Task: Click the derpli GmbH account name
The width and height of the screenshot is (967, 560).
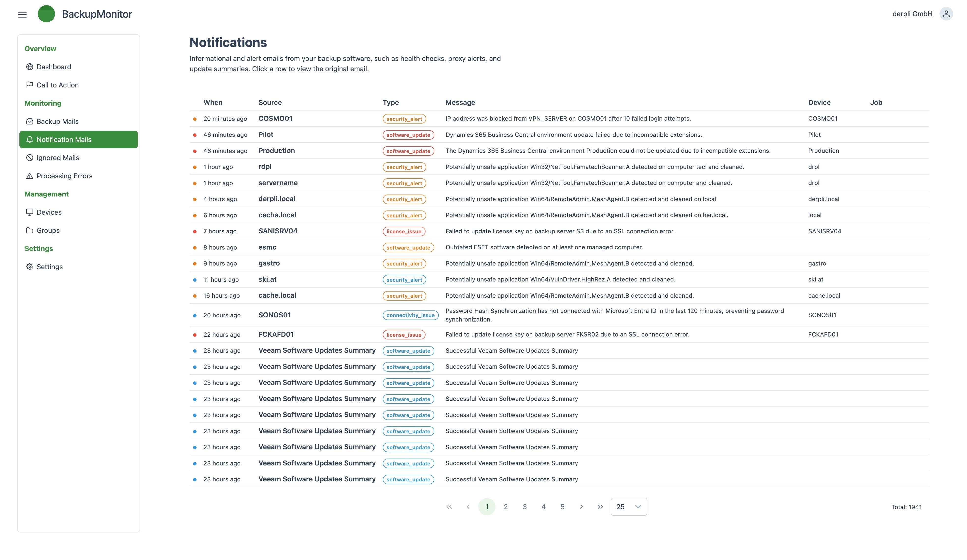Action: (912, 14)
